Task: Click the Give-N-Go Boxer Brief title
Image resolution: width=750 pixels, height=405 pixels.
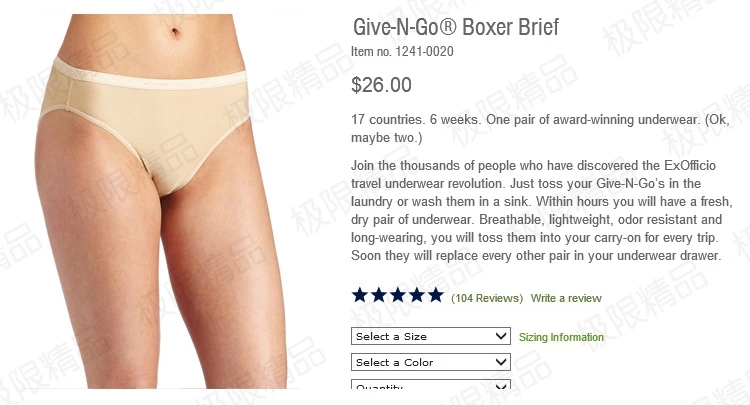Action: point(456,27)
